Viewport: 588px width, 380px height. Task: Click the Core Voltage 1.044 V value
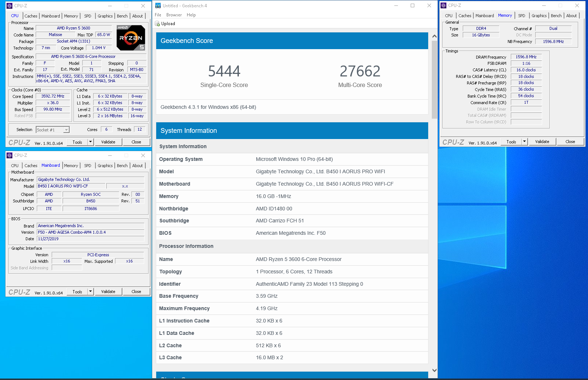pos(99,48)
